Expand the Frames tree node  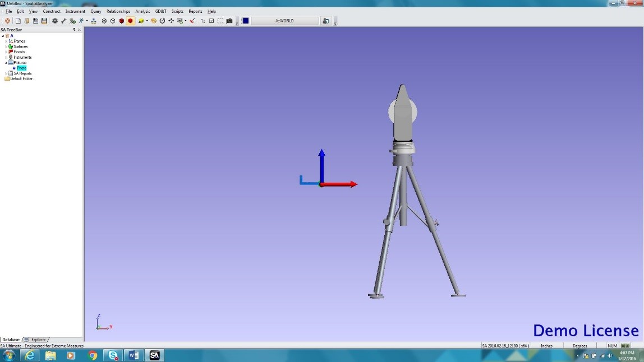coord(6,41)
